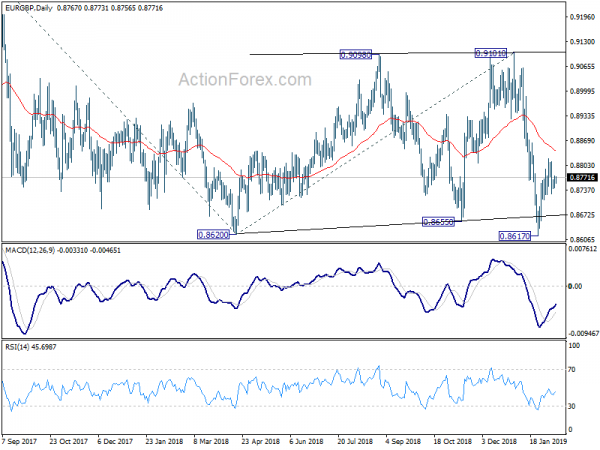The width and height of the screenshot is (600, 450).
Task: Click the 0.90980 price label
Action: pyautogui.click(x=356, y=55)
